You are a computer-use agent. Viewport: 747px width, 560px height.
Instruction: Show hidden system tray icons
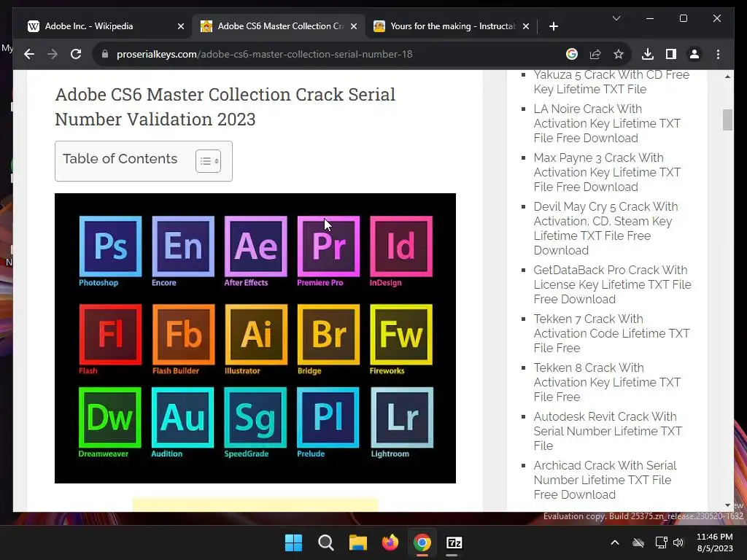point(615,542)
